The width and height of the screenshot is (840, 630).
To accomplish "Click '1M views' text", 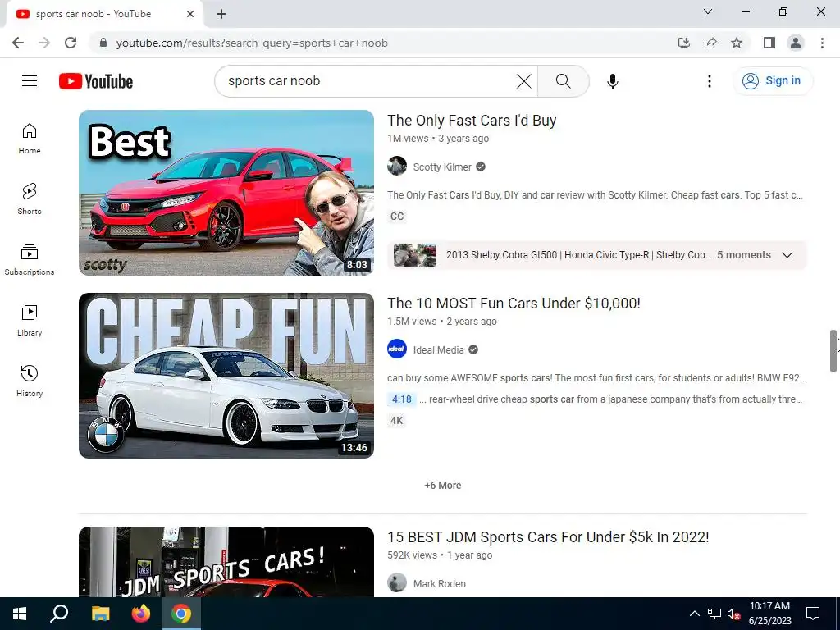I will click(408, 138).
